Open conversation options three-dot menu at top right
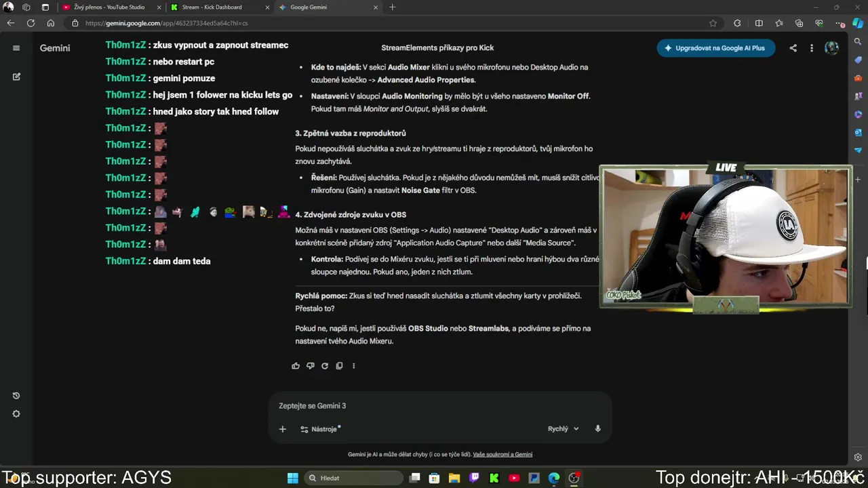Image resolution: width=868 pixels, height=488 pixels. (811, 48)
